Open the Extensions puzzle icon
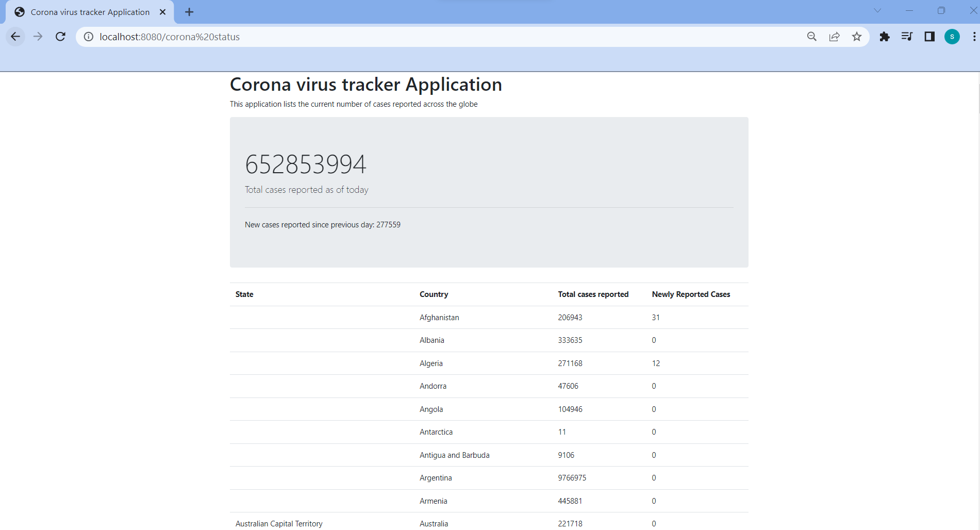980x530 pixels. coord(885,37)
